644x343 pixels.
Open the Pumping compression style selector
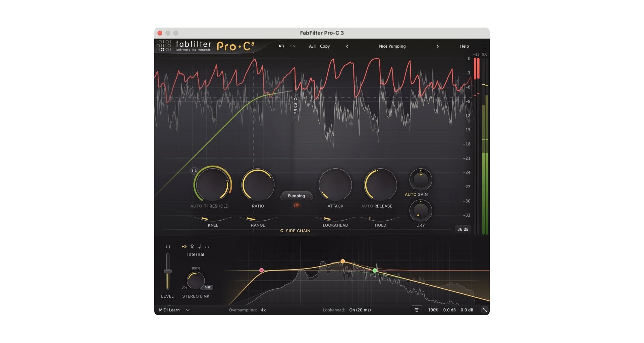pos(297,196)
